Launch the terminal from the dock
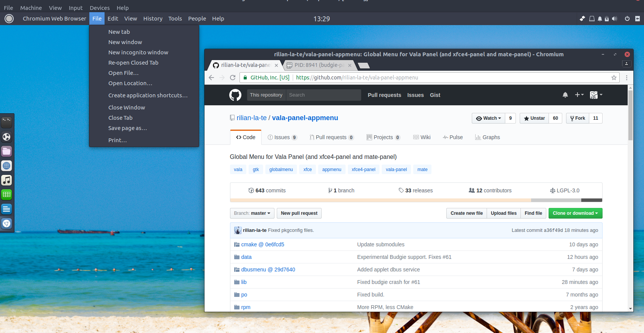 6,122
